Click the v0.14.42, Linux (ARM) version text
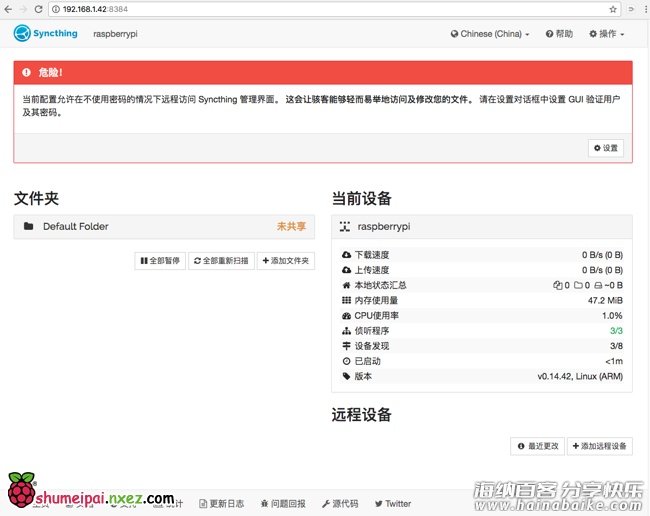This screenshot has height=516, width=650. click(580, 376)
